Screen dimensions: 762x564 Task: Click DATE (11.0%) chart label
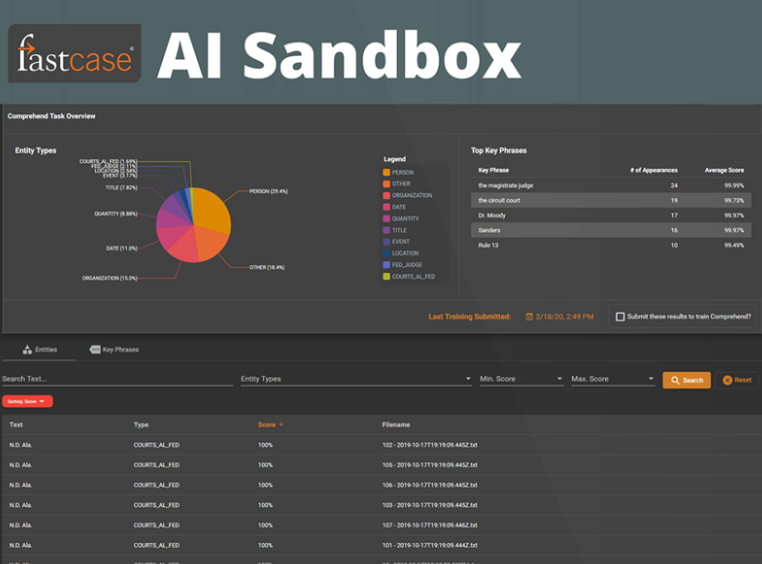[121, 248]
